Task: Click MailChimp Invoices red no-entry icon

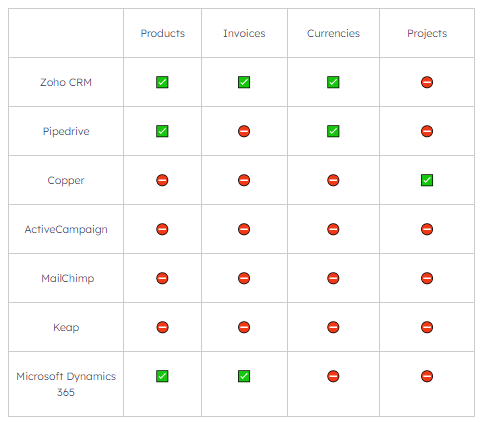Action: tap(244, 278)
